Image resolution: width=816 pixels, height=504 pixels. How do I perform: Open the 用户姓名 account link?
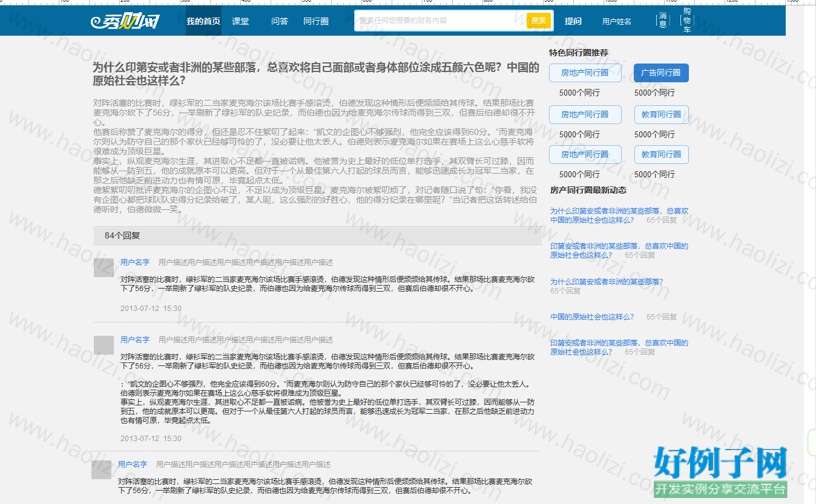[617, 21]
